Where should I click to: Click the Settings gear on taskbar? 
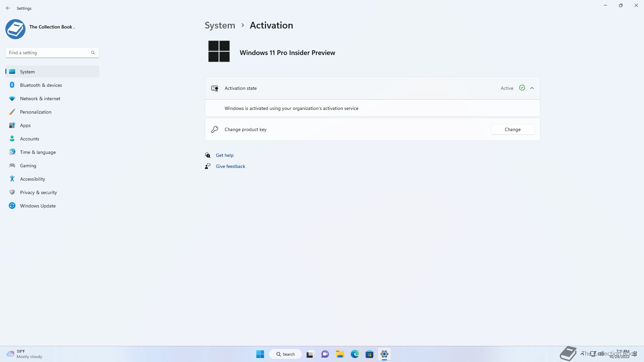point(384,354)
